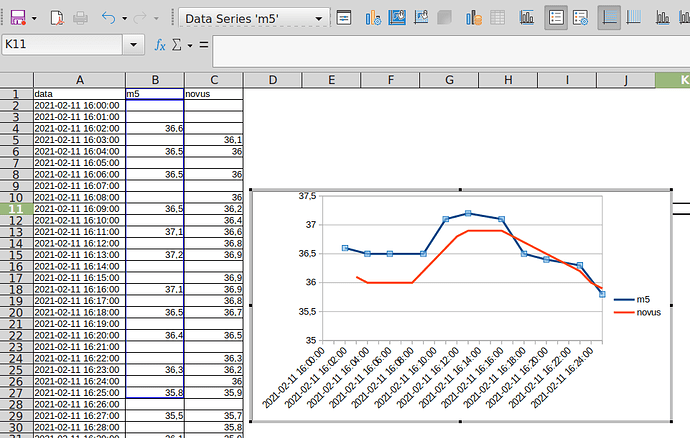Viewport: 690px width, 438px height.
Task: Click cell B27 with value 35,8
Action: 155,393
